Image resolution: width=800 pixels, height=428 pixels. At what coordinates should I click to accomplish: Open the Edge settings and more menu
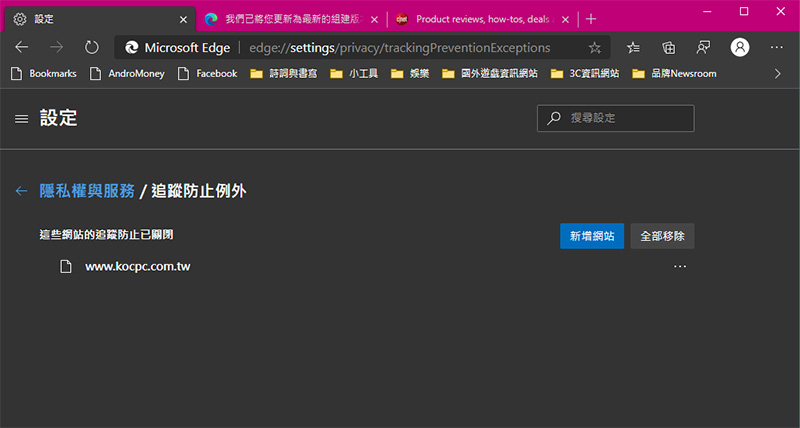click(x=777, y=47)
